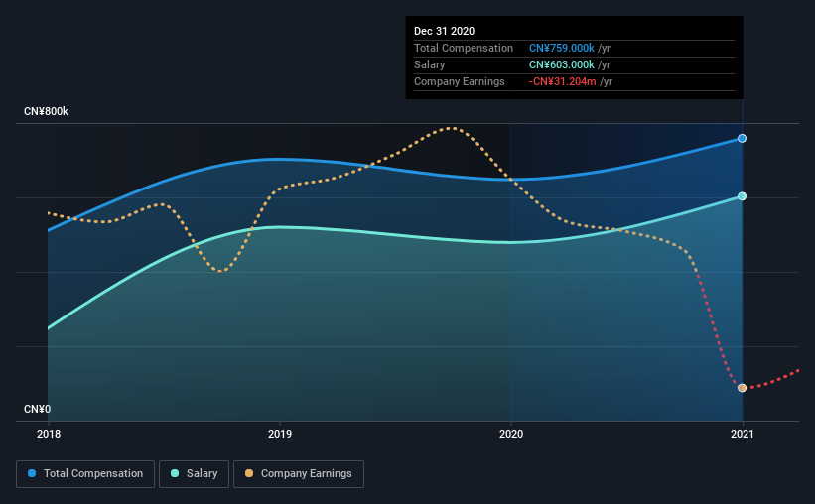Click the CN¥0 y-axis label
The height and width of the screenshot is (504, 815).
pyautogui.click(x=37, y=410)
